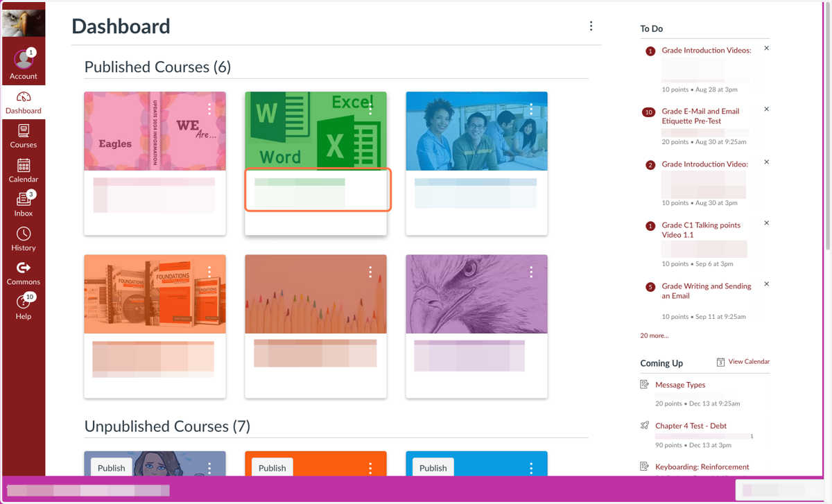Click the 5 badge on Writing Email item
The height and width of the screenshot is (504, 832).
[x=650, y=287]
